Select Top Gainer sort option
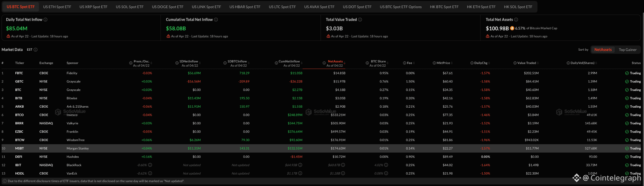 point(628,50)
